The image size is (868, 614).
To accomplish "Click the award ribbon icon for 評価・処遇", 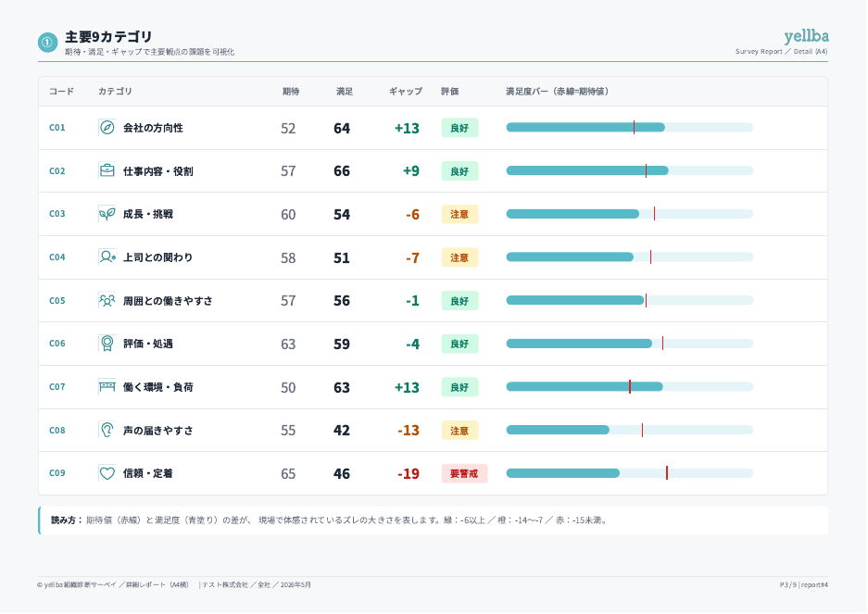I will click(x=107, y=344).
